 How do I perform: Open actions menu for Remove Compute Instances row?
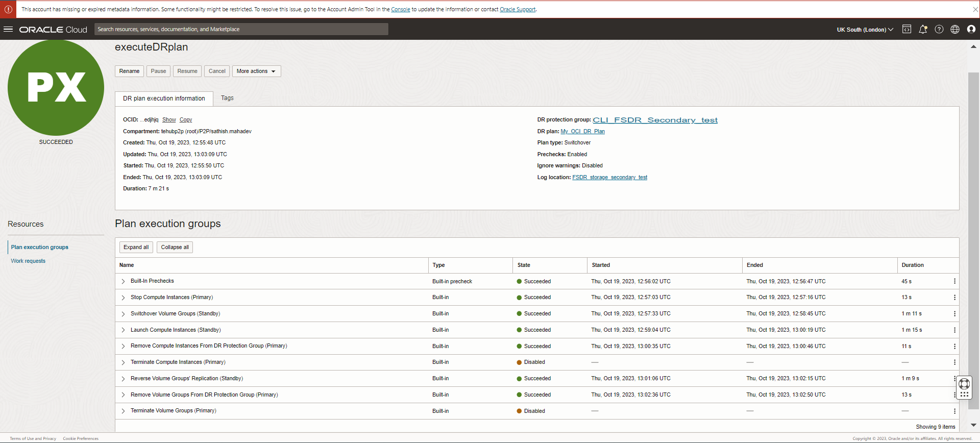[x=954, y=346]
